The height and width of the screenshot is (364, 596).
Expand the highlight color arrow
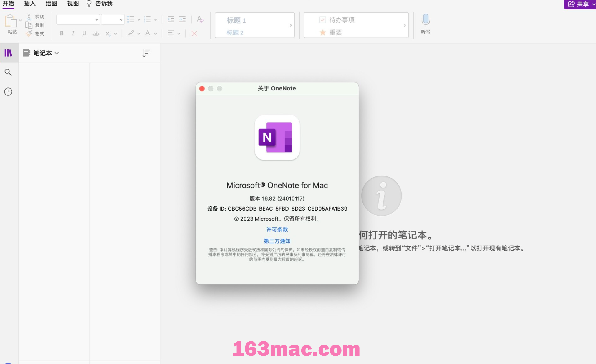[139, 34]
